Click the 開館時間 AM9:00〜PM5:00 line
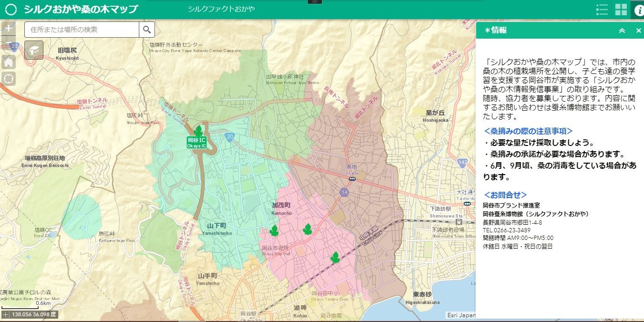 click(518, 238)
